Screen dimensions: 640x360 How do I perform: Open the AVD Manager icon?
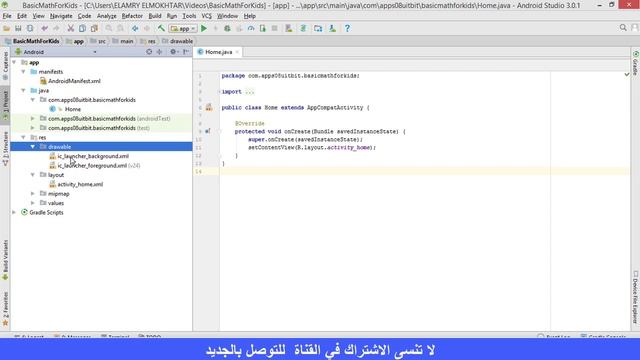289,28
